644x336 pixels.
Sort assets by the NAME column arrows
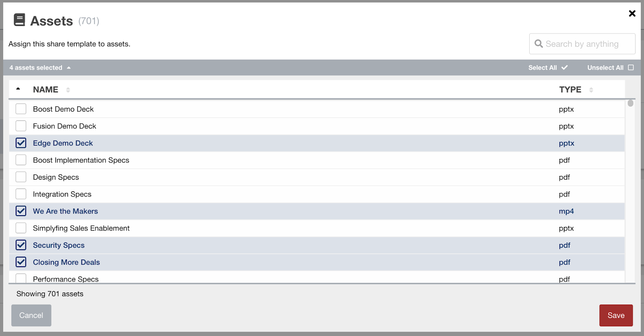click(x=68, y=90)
